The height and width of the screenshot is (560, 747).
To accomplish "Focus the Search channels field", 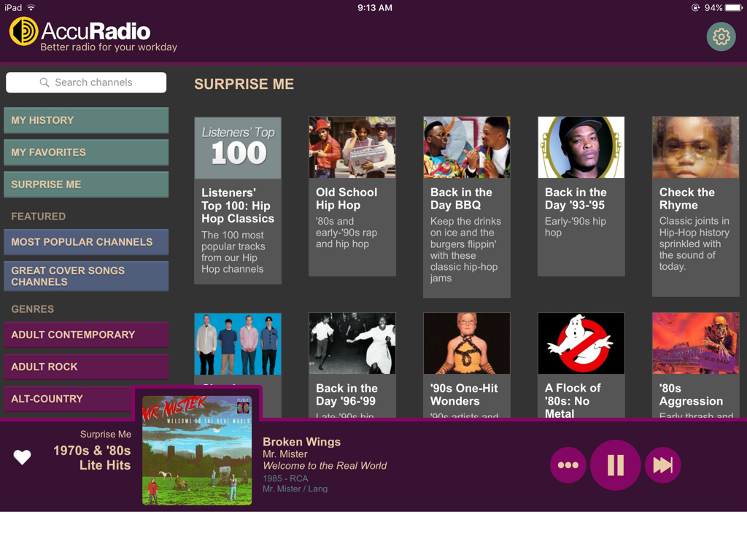I will tap(86, 82).
